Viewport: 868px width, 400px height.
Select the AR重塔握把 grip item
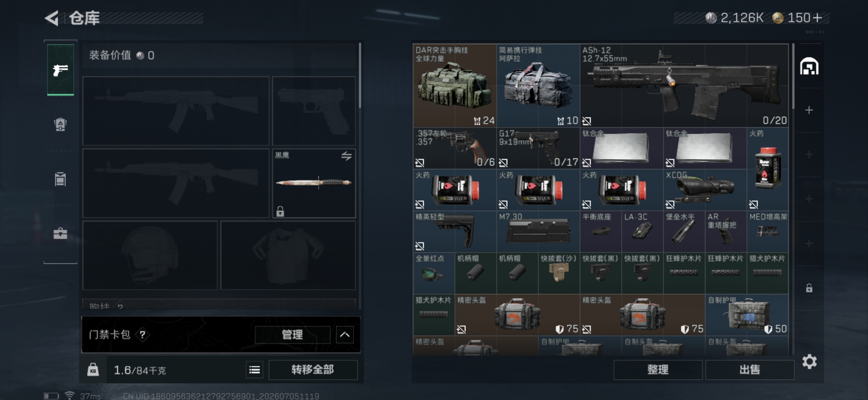(x=726, y=231)
